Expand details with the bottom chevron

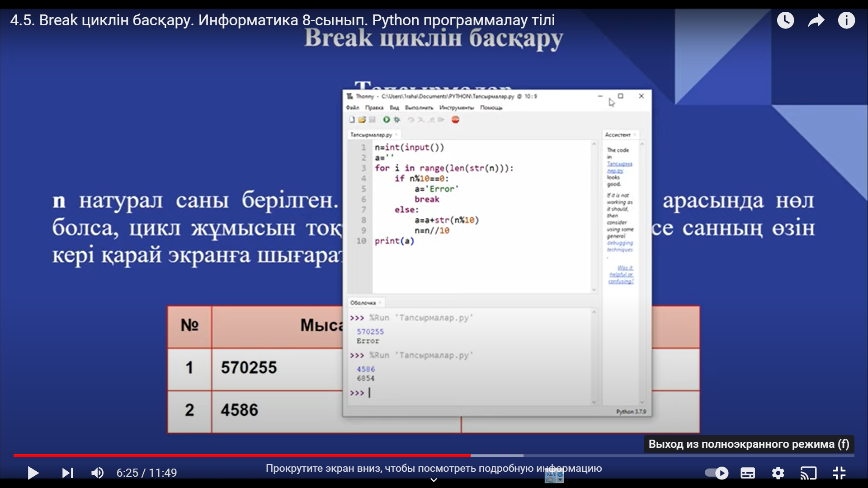pos(434,480)
